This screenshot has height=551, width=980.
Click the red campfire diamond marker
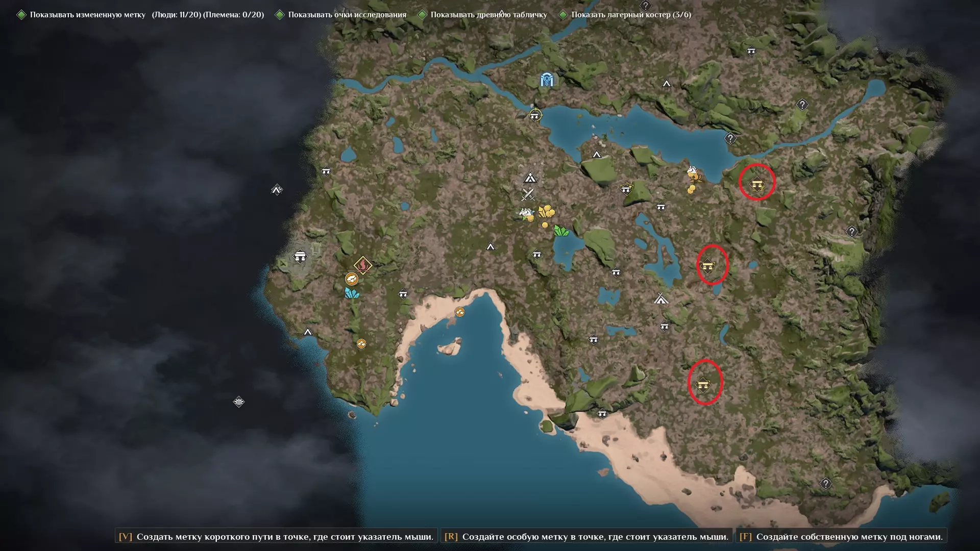362,265
